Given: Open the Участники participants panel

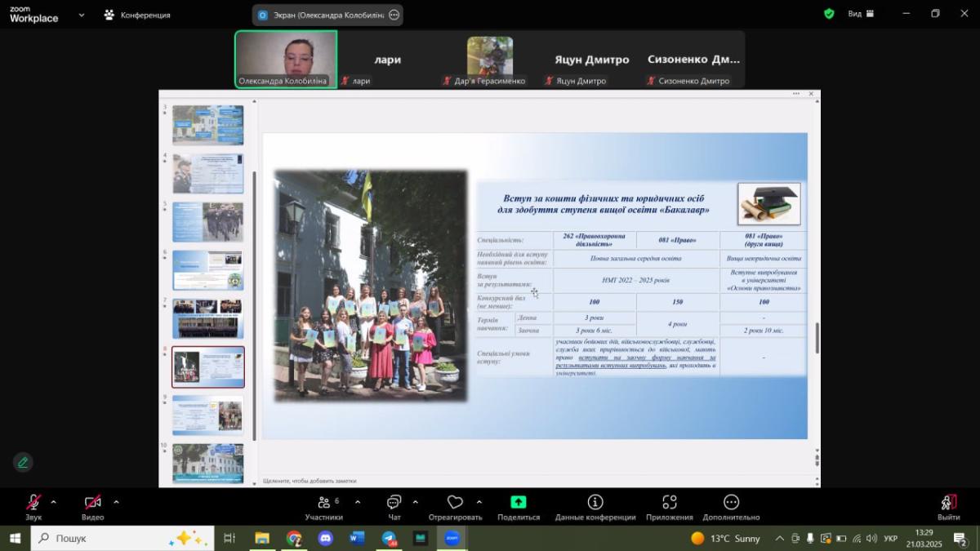Looking at the screenshot, I should (323, 503).
